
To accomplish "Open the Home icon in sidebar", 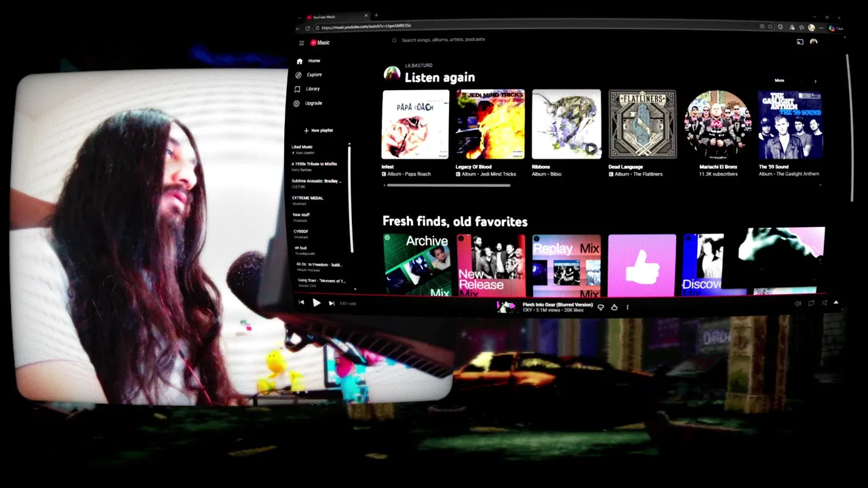I will click(x=299, y=61).
